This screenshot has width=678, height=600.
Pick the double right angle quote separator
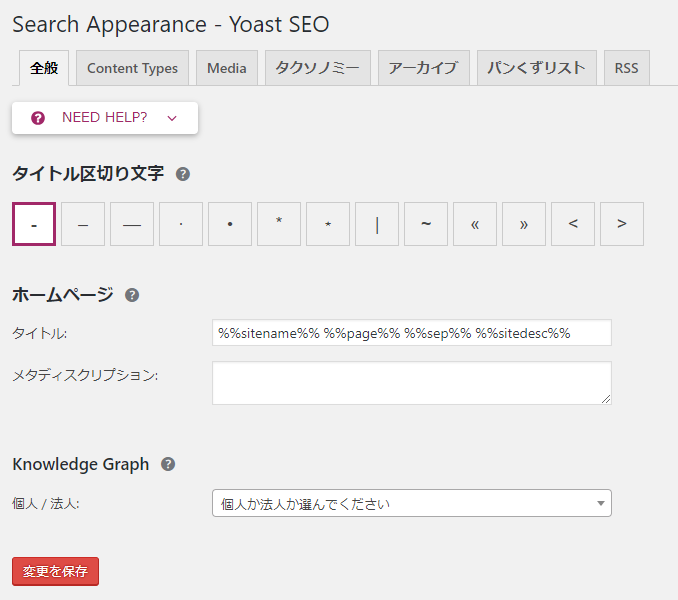tap(524, 224)
